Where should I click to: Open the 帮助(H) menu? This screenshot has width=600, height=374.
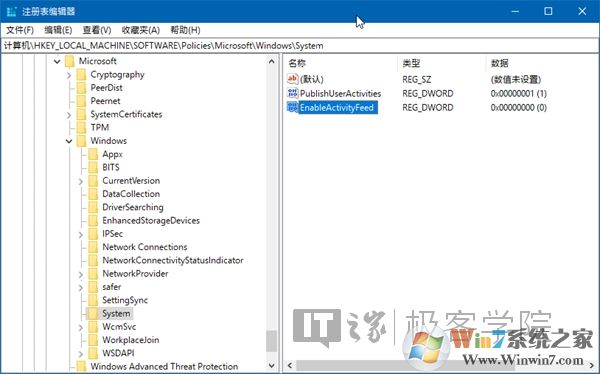coord(185,30)
